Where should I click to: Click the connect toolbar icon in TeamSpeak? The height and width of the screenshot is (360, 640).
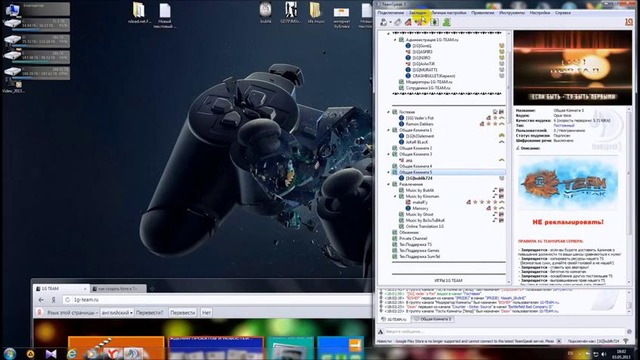[x=384, y=22]
